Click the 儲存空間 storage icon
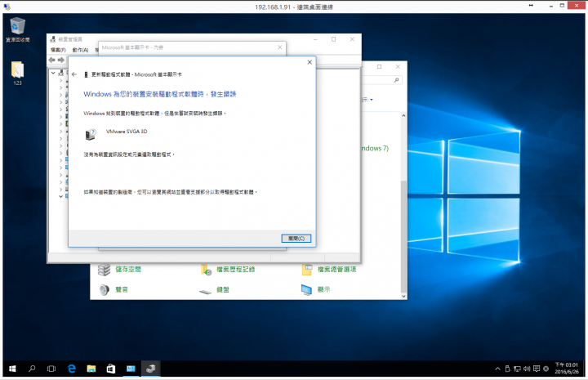Screen dimensions: 588x380 click(x=105, y=270)
